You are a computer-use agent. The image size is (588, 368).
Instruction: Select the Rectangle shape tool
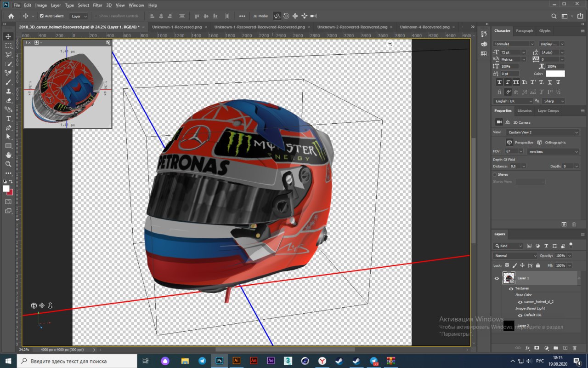8,146
